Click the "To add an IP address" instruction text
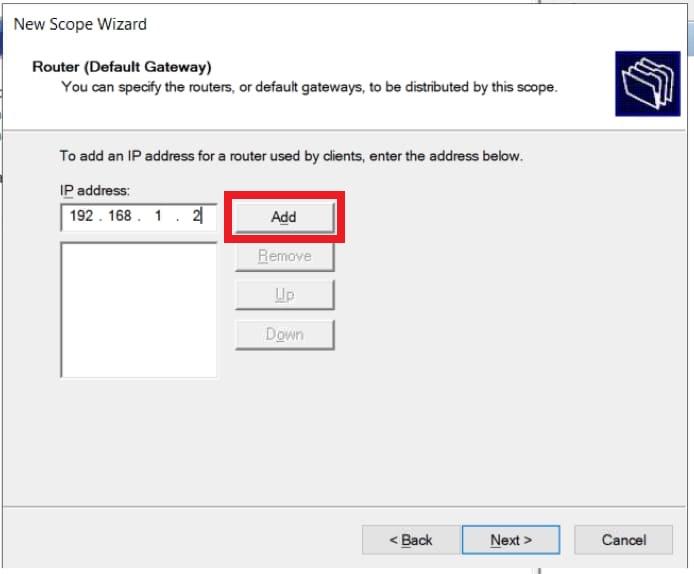 point(291,156)
